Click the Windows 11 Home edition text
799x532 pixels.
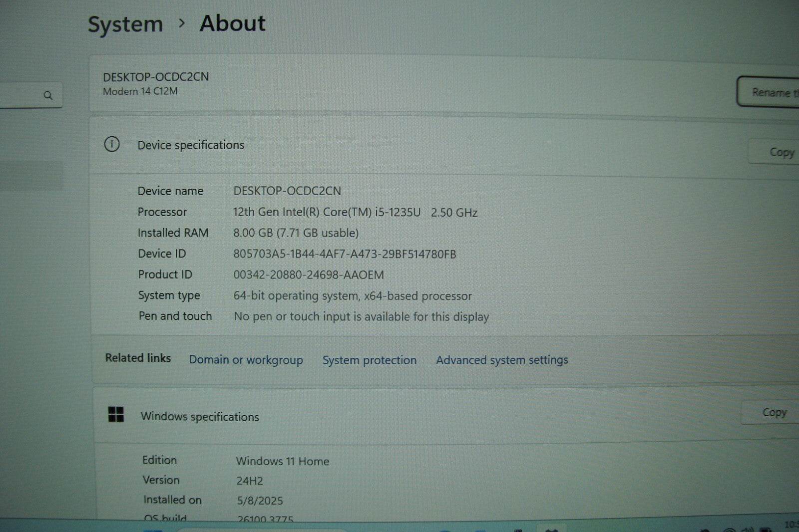tap(282, 461)
